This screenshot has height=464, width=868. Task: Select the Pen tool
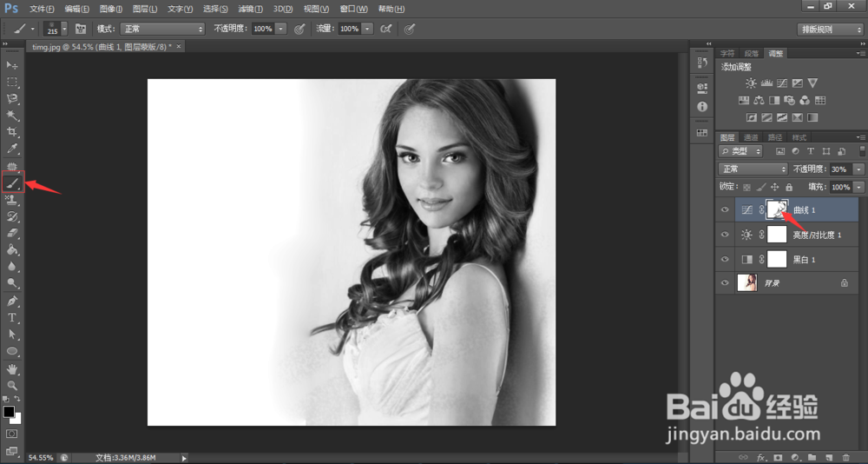[x=12, y=301]
